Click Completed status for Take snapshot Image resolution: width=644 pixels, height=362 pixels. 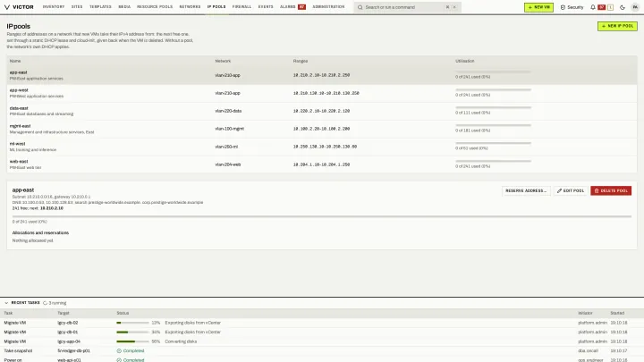pos(131,351)
